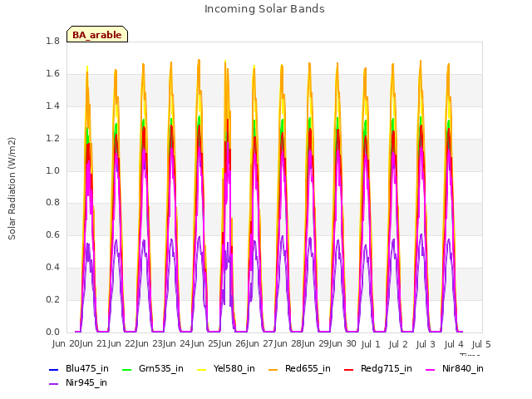The height and width of the screenshot is (399, 532).
Task: Select the Redg715_in legend entry
Action: coord(378,368)
